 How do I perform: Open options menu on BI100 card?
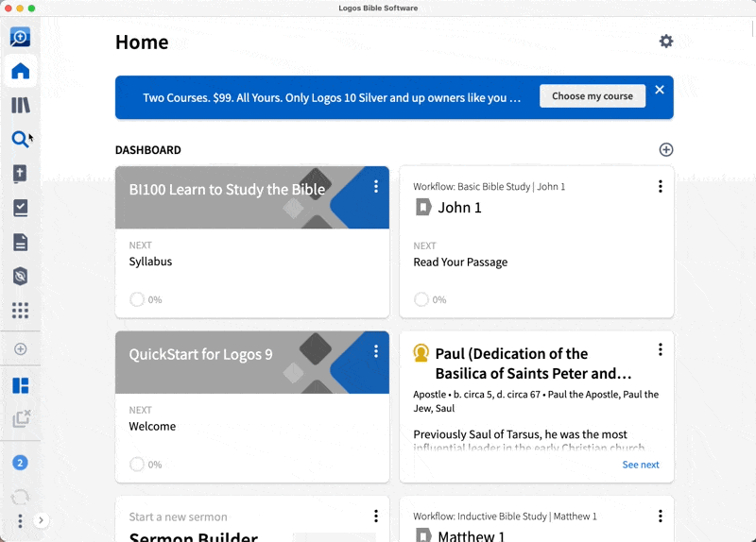[x=376, y=187]
